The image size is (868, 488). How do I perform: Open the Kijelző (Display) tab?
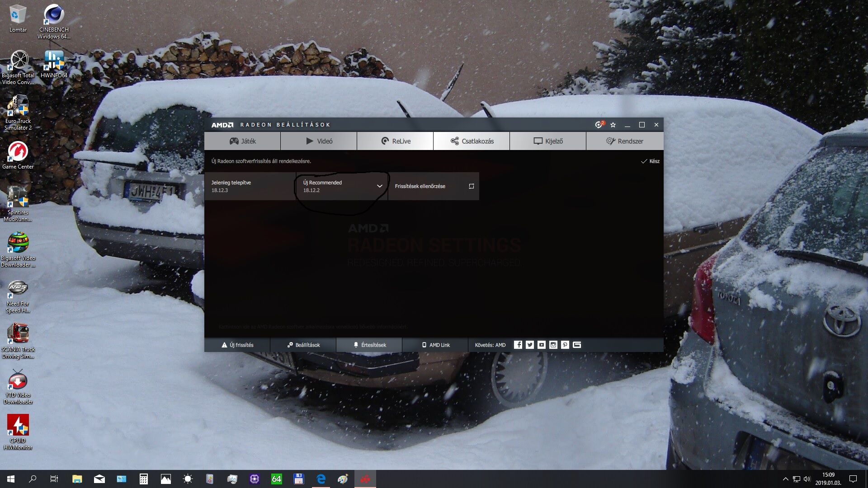(x=548, y=141)
